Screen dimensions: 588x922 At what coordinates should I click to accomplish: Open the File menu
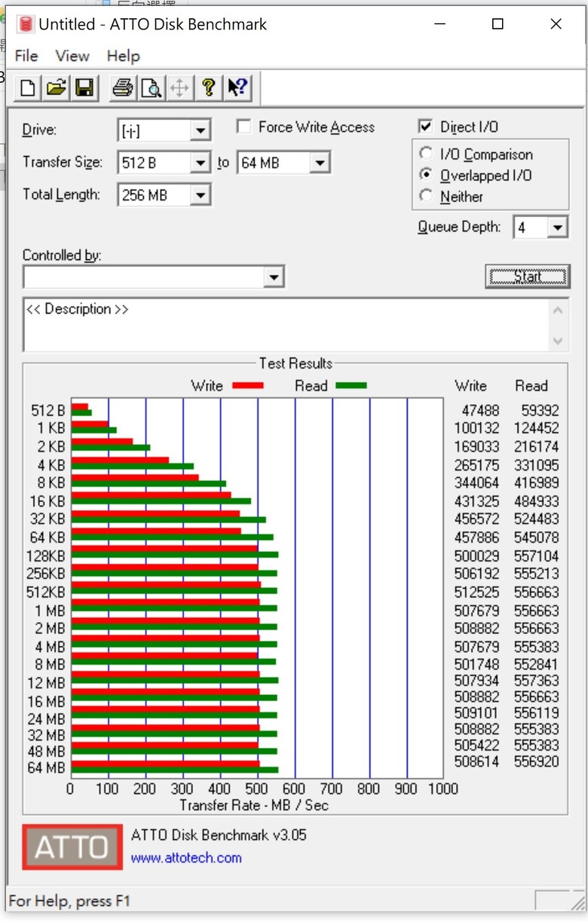click(x=26, y=56)
